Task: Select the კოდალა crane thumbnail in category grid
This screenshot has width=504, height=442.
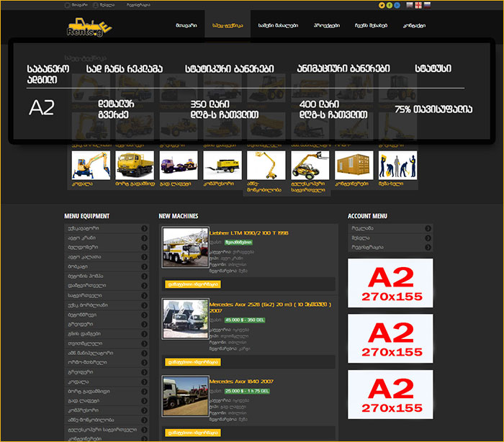Action: pyautogui.click(x=91, y=166)
